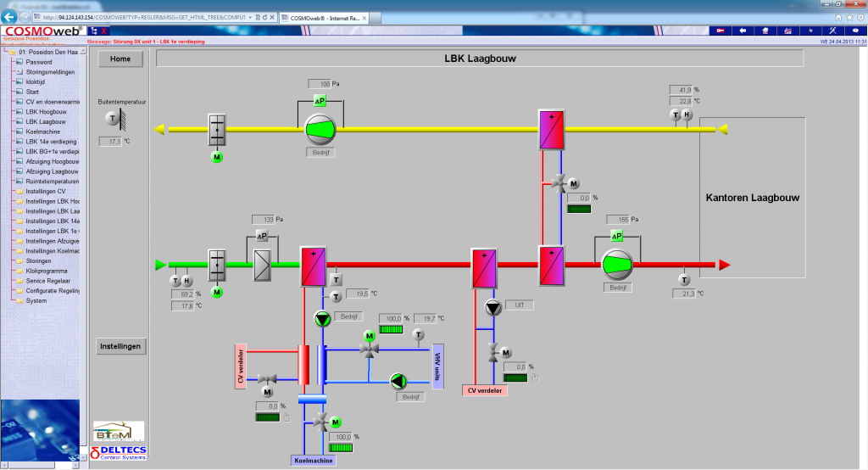Open the address bar dropdown arrow
Viewport: 868px width, 470px height.
tap(250, 18)
